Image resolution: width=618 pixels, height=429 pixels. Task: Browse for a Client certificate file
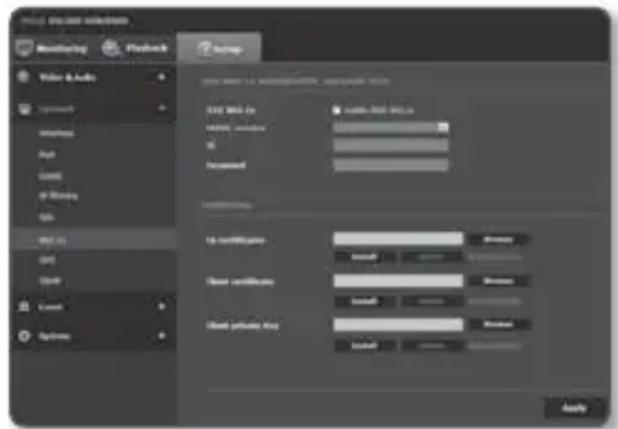point(498,281)
